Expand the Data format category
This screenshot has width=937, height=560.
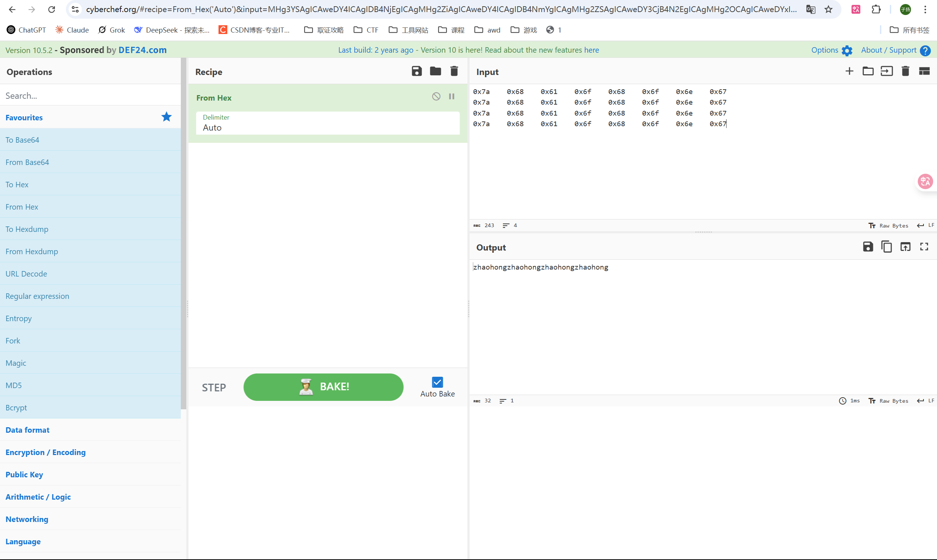point(27,430)
